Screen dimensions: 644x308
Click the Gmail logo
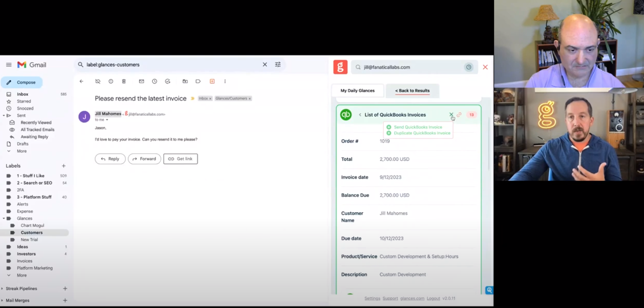(x=32, y=65)
